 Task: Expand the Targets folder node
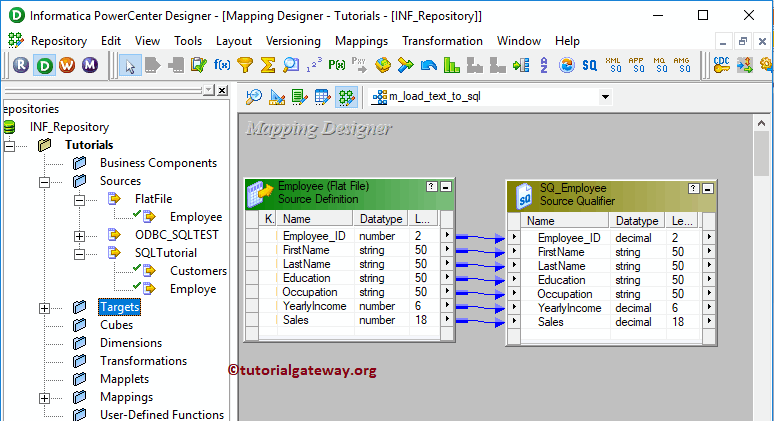point(44,308)
